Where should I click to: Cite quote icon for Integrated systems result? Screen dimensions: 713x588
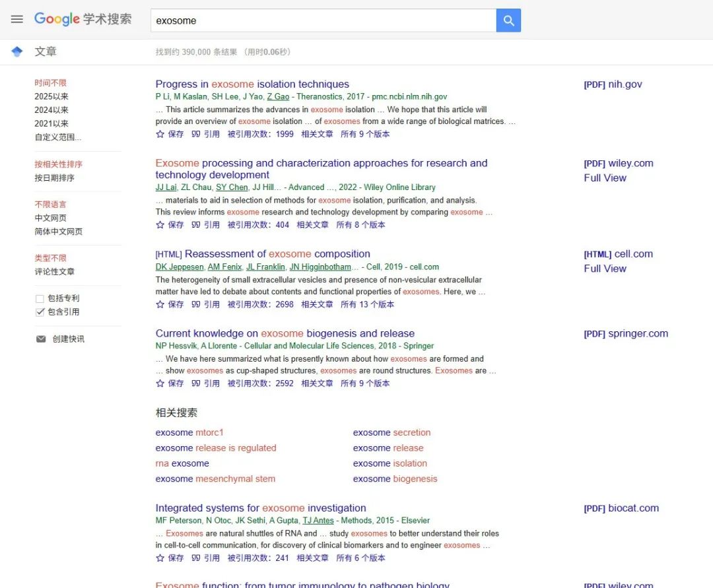195,558
